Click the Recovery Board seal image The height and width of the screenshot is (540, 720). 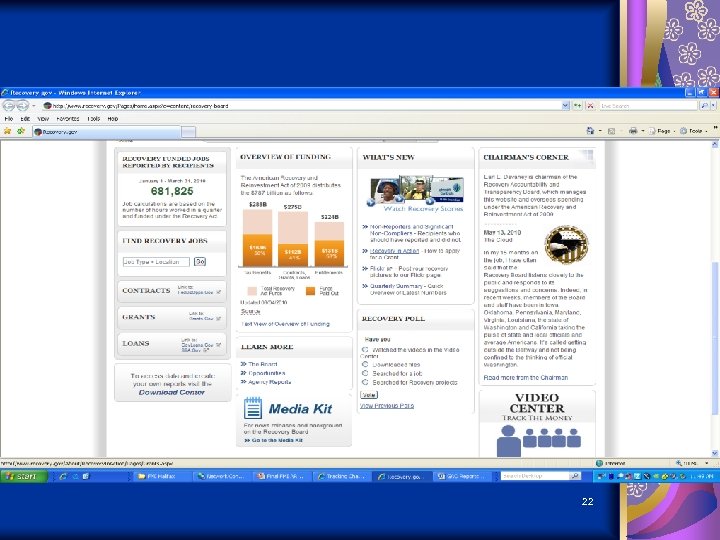coord(566,244)
